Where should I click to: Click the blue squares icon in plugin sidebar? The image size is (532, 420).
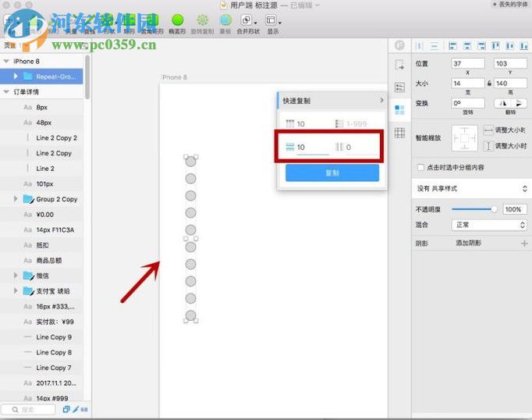point(399,110)
